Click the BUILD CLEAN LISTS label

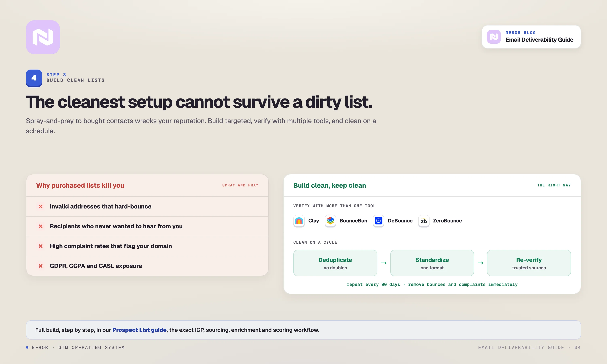tap(75, 80)
